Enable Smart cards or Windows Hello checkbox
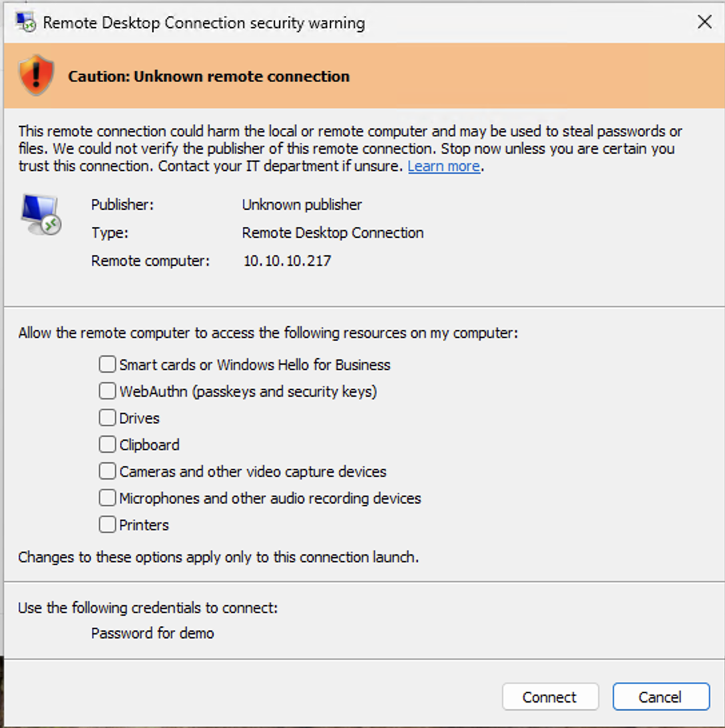 [x=107, y=365]
